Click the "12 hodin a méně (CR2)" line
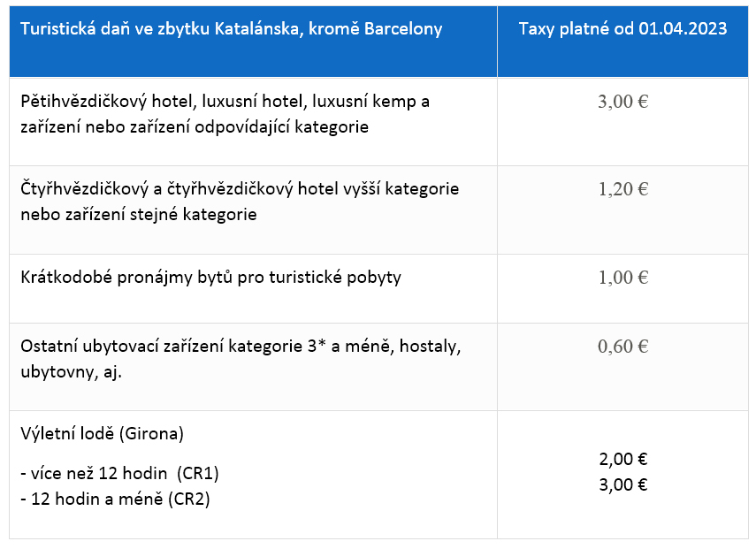 pyautogui.click(x=115, y=499)
